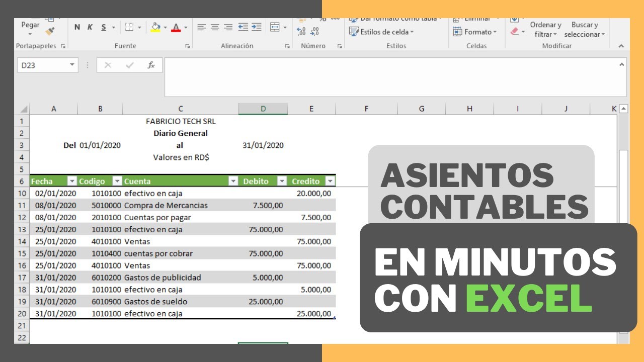644x362 pixels.
Task: Decrease decimal places
Action: (315, 32)
